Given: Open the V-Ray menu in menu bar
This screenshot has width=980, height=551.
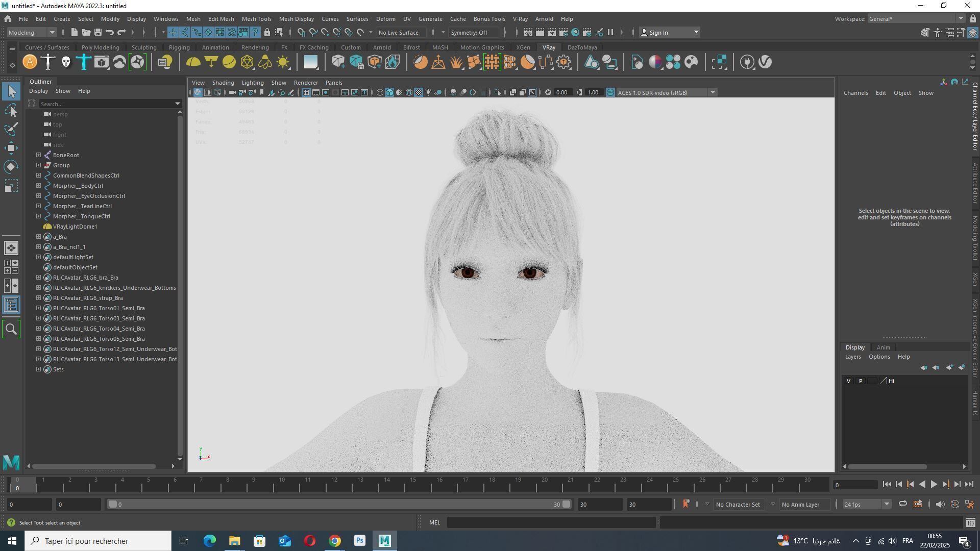Looking at the screenshot, I should [x=520, y=19].
